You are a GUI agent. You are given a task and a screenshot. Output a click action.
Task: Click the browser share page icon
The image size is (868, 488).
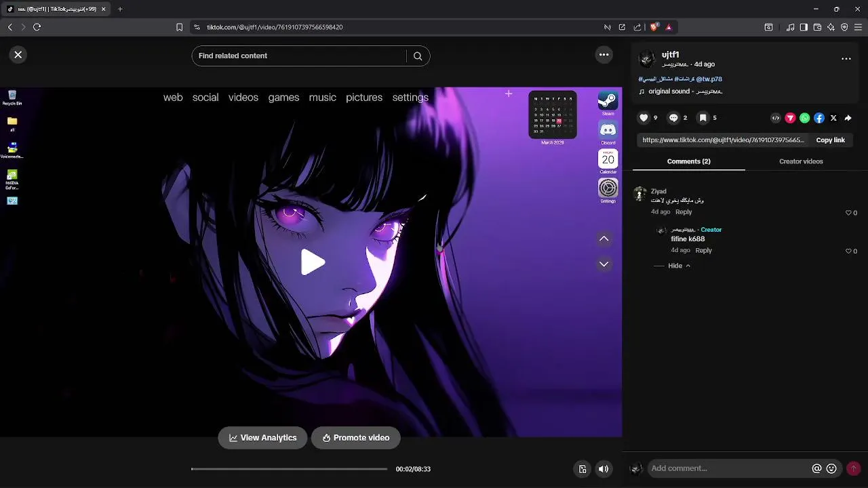coord(637,27)
